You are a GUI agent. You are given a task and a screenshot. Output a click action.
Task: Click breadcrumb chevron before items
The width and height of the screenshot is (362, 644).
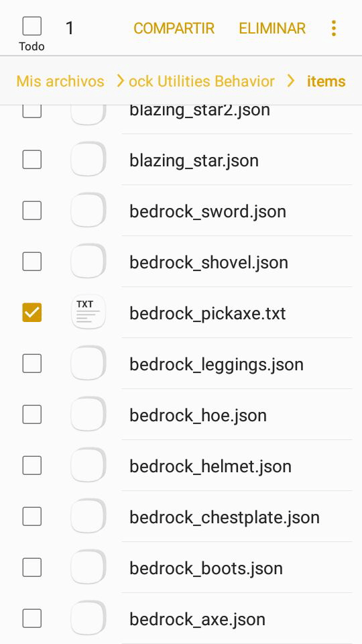[x=290, y=81]
